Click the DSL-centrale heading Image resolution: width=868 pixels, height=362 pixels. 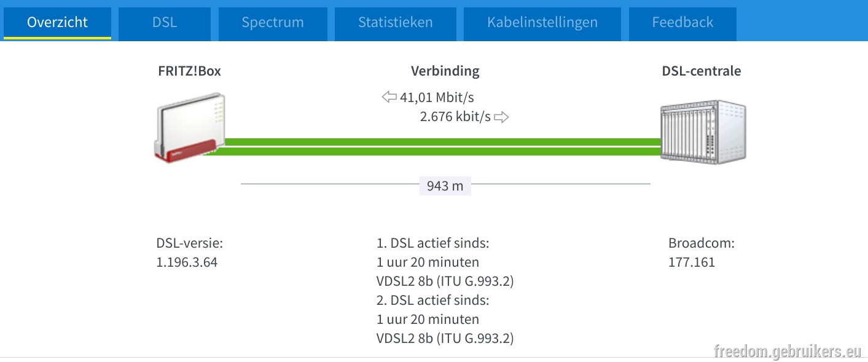pos(702,71)
